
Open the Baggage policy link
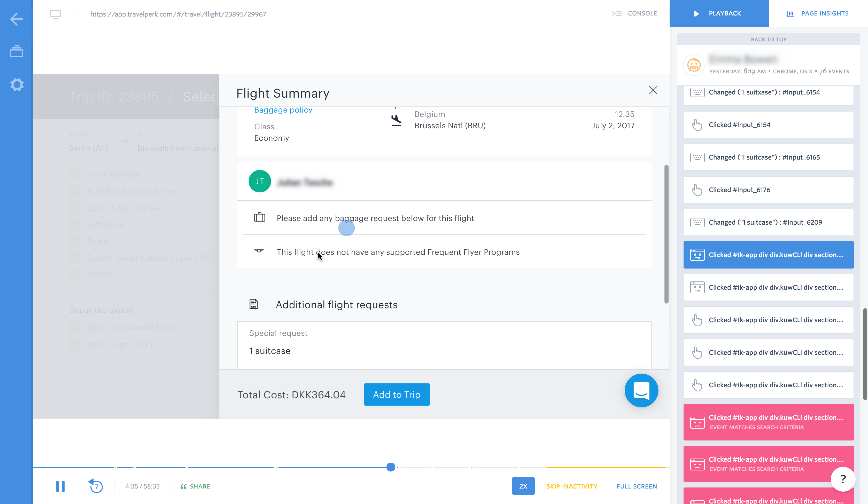tap(283, 110)
